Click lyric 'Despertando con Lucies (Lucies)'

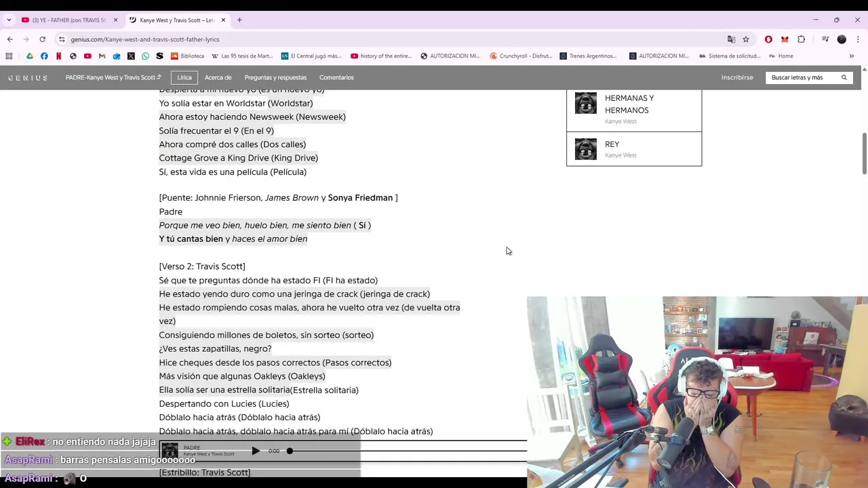(224, 404)
